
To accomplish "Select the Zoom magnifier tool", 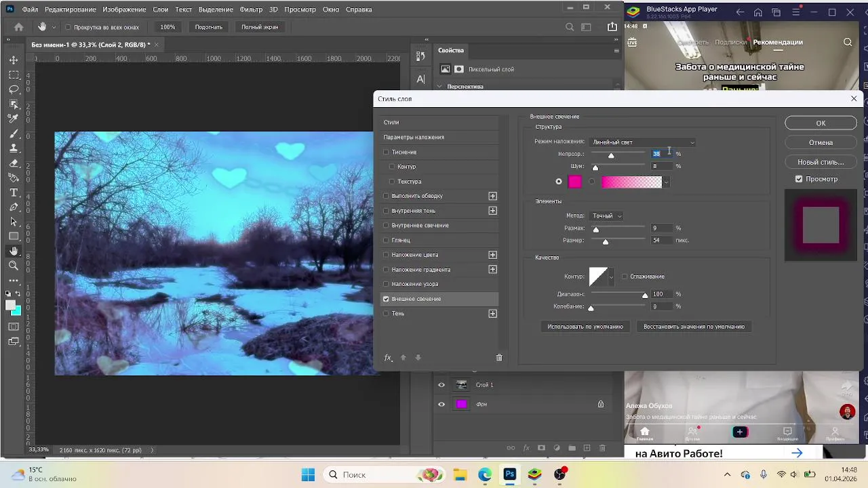I will click(x=14, y=266).
